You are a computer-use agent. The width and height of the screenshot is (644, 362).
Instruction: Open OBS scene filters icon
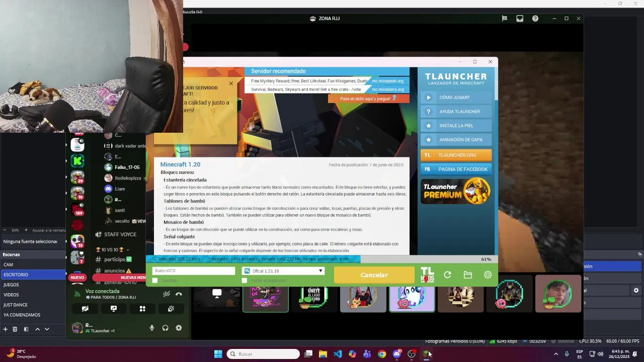coord(26,329)
